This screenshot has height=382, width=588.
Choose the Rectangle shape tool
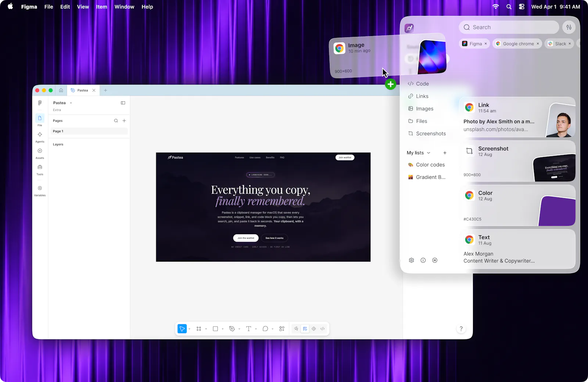pos(215,329)
